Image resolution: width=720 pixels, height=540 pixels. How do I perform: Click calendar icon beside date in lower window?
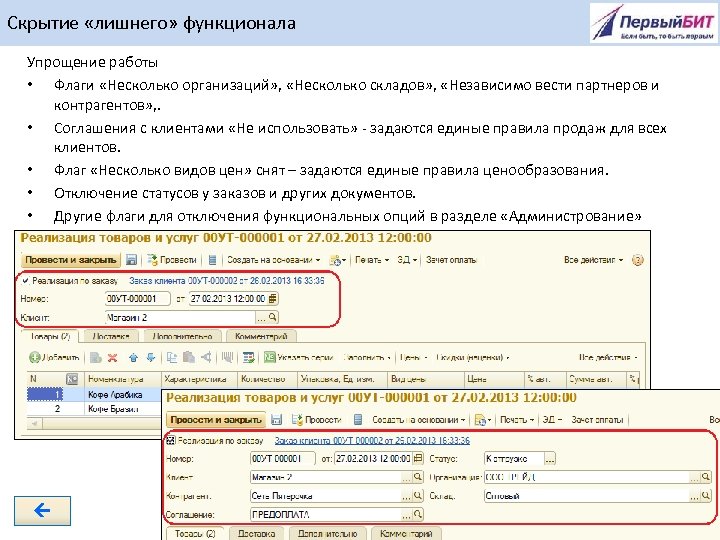[x=418, y=458]
